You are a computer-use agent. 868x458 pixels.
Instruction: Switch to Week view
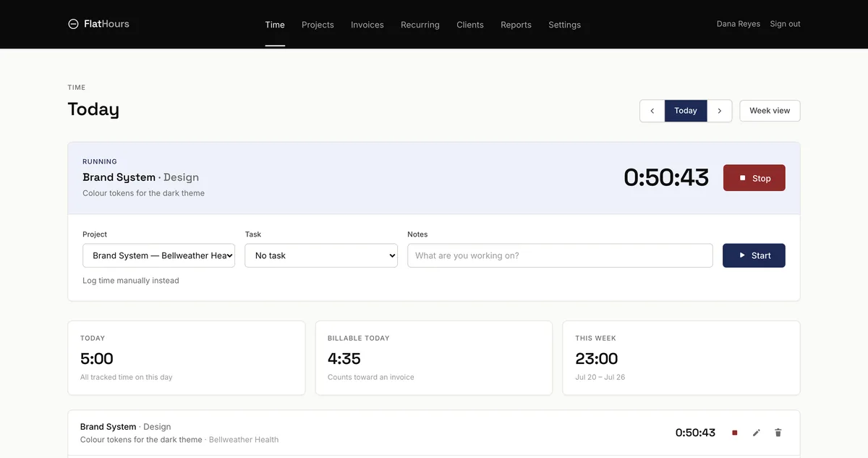[770, 111]
